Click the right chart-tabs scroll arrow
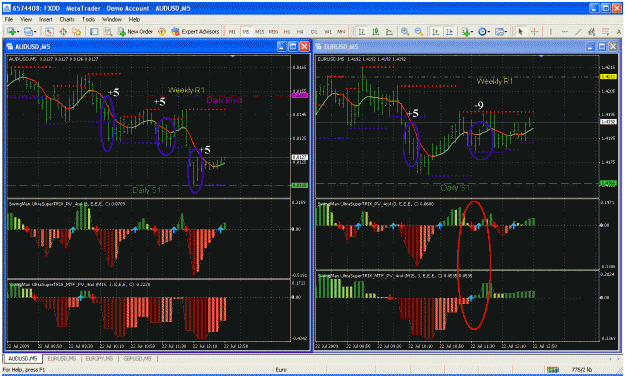Screen dimensions: 625x376 point(618,359)
